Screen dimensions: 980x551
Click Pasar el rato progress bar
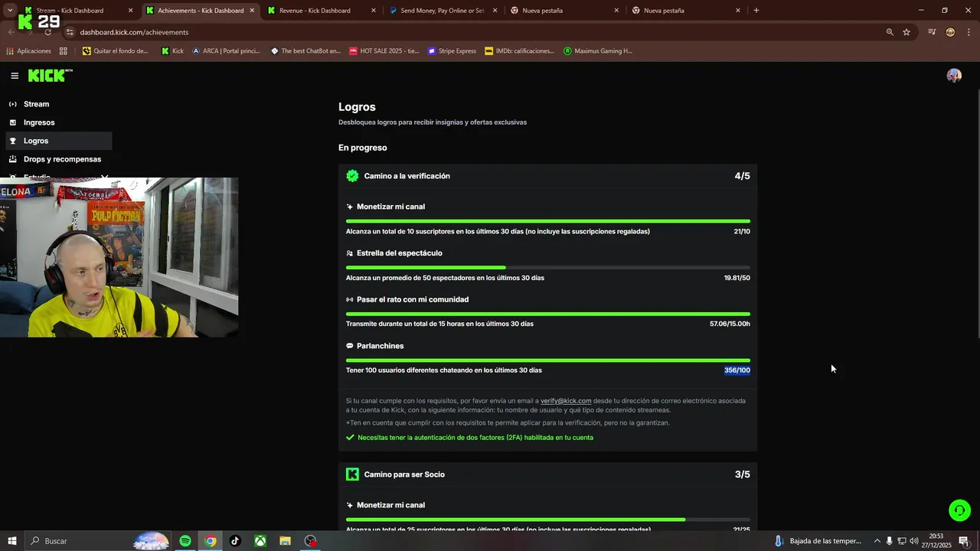(548, 314)
